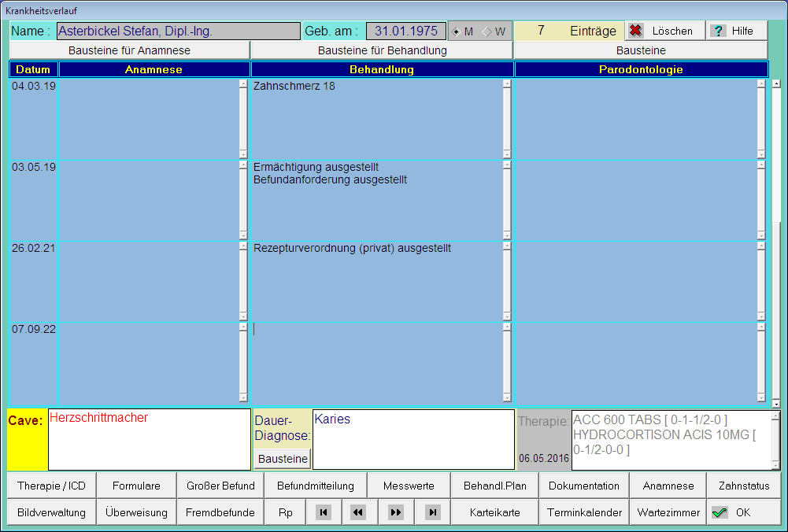Open Bausteine für Anamnese
The height and width of the screenshot is (532, 788).
click(130, 50)
